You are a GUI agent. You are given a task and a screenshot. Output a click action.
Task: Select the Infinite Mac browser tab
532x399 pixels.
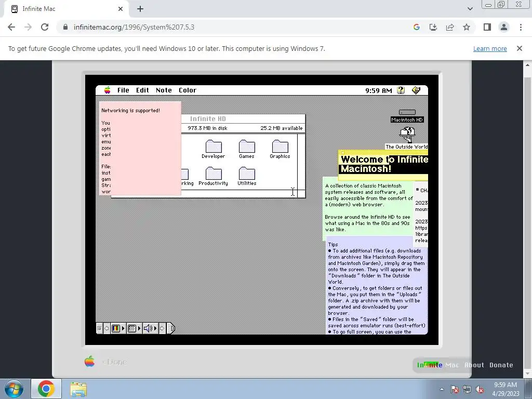66,9
